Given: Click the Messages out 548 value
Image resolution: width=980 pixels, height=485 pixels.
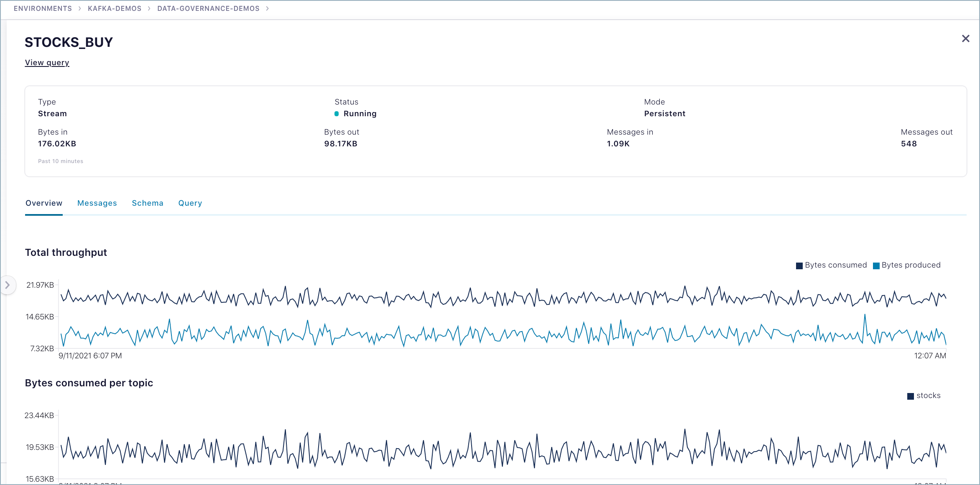Looking at the screenshot, I should (x=909, y=144).
